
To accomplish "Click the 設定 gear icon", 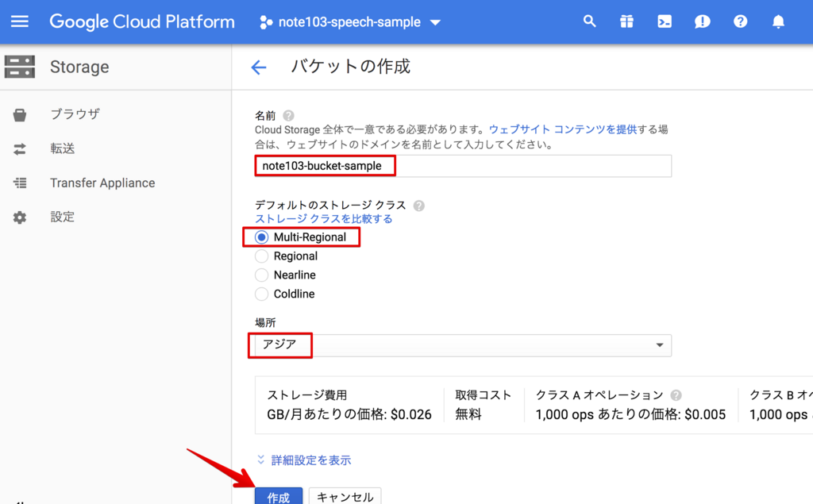I will [x=20, y=217].
